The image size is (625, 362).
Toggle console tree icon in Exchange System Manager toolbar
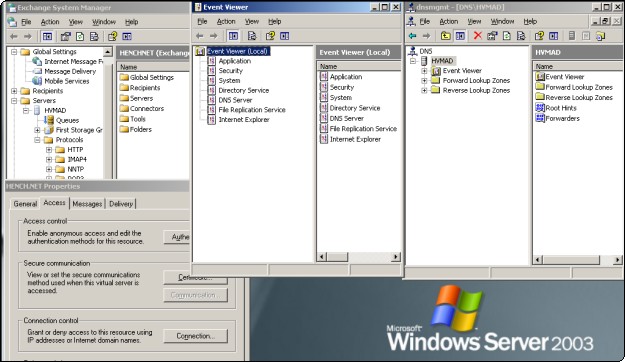[x=47, y=37]
